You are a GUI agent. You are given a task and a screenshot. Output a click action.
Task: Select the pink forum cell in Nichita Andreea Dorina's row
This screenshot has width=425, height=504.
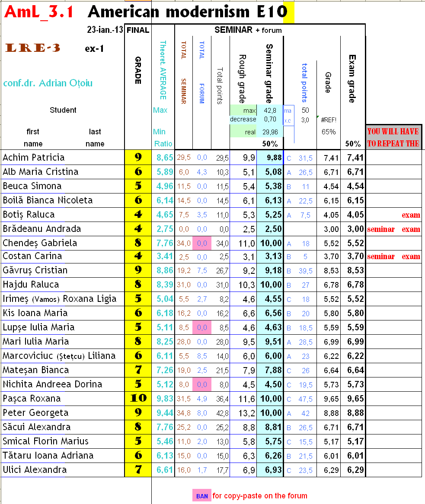click(202, 384)
